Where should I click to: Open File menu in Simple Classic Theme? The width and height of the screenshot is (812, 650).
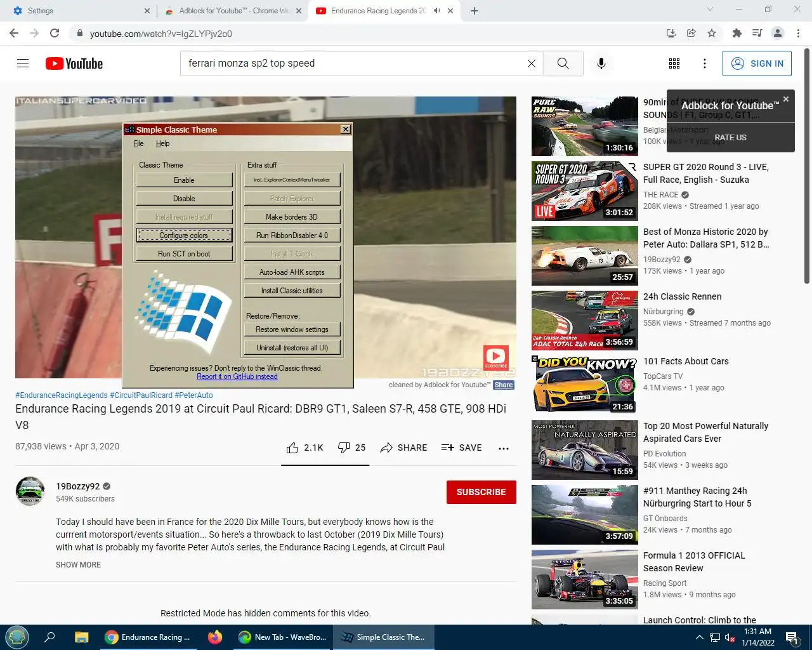click(139, 143)
